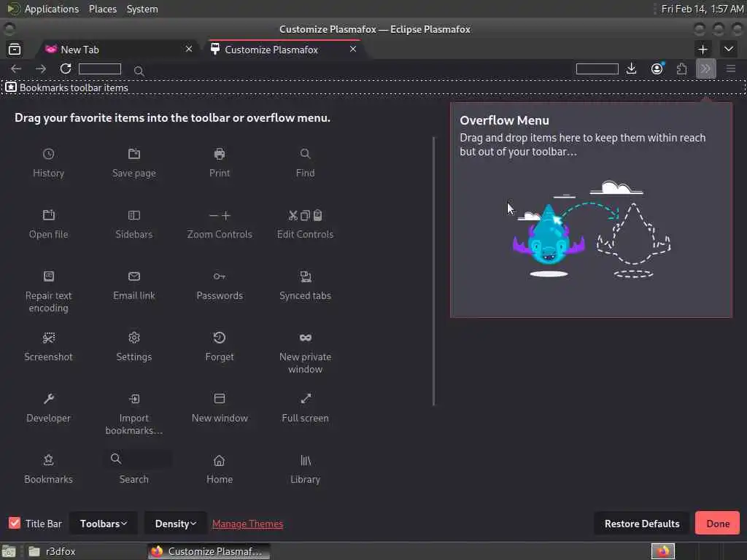Image resolution: width=747 pixels, height=560 pixels.
Task: Click the Forward arrow button
Action: pos(41,69)
